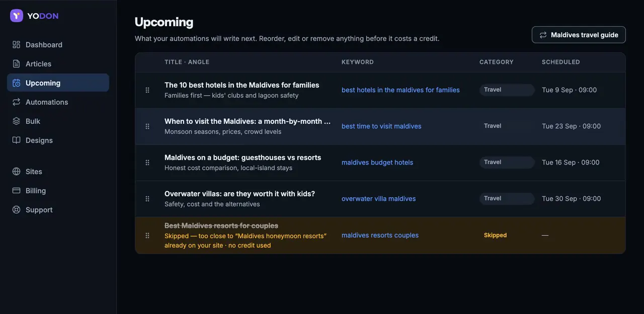Open 'Maldives on a budget: guesthouses vs resorts'
The image size is (644, 314).
point(243,158)
